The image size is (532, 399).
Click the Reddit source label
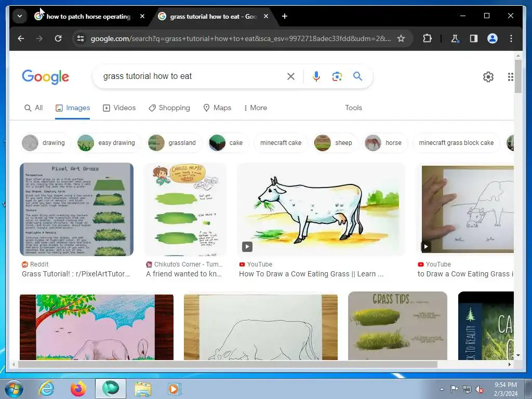(35, 264)
